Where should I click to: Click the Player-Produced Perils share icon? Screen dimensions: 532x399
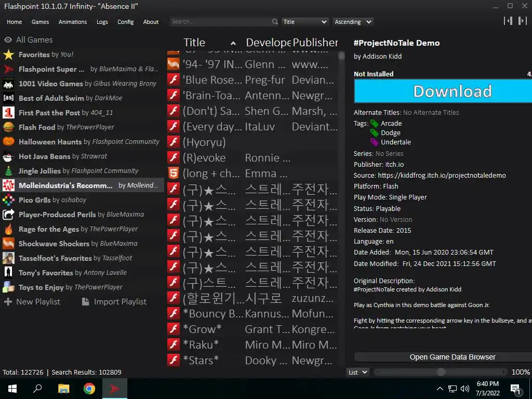click(x=8, y=215)
